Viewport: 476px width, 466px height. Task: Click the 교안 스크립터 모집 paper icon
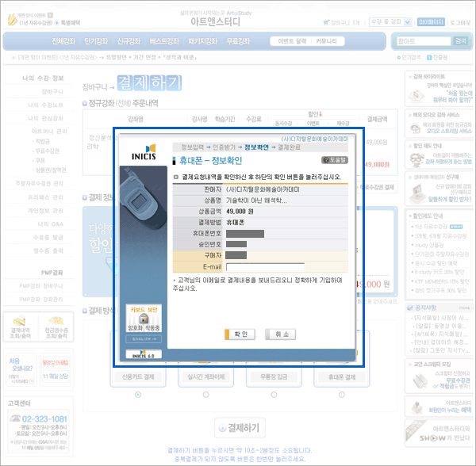pos(420,380)
